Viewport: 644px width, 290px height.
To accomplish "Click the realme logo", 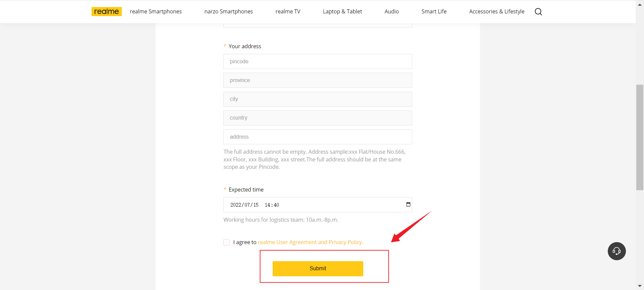I will click(106, 11).
